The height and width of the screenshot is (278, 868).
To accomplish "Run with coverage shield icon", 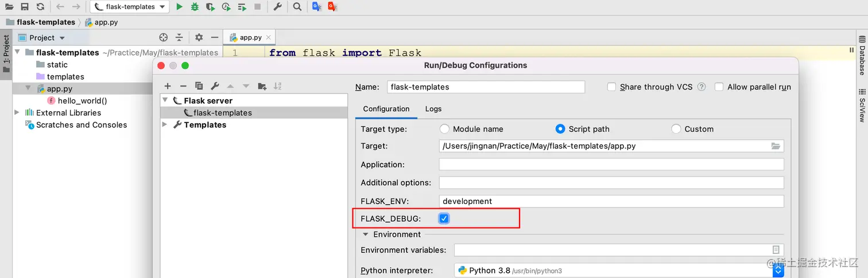I will point(211,7).
